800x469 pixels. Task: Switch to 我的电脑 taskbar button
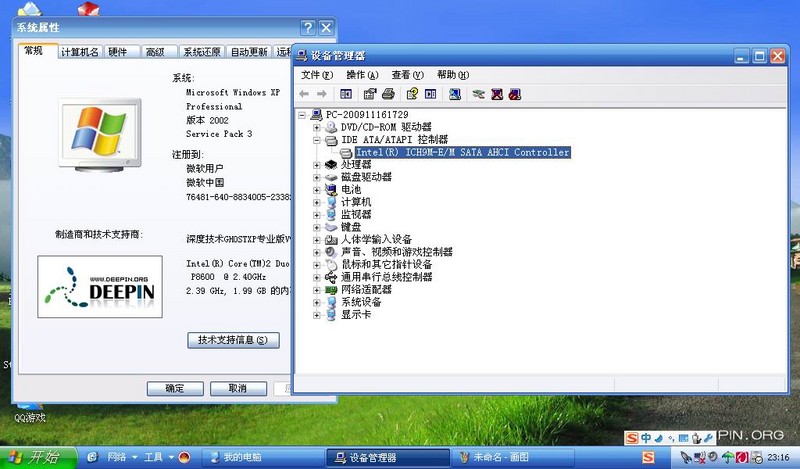263,457
